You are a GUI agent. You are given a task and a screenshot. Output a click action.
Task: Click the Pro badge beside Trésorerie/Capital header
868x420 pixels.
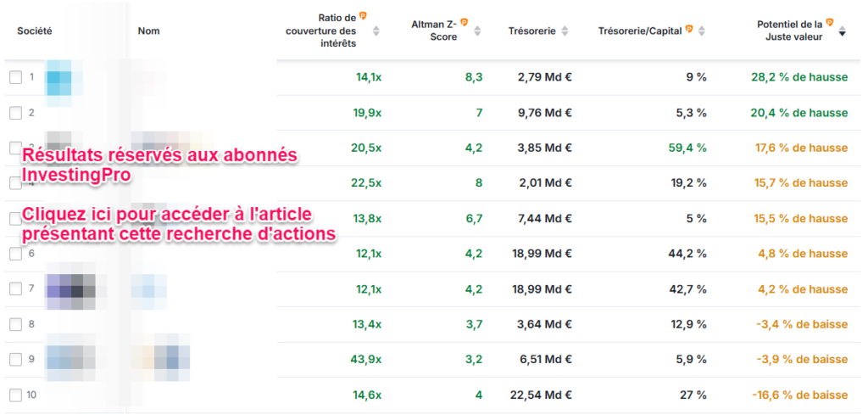(x=689, y=30)
